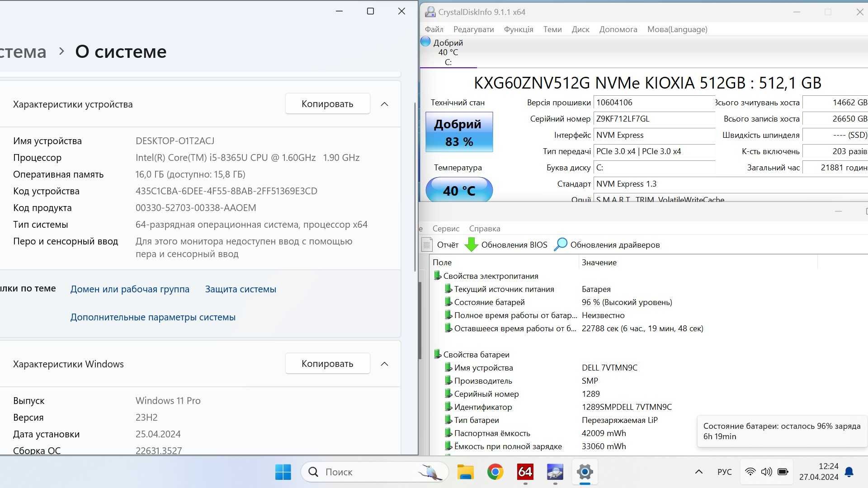Open CrystalDiskInfo Допомога menu

coord(618,29)
